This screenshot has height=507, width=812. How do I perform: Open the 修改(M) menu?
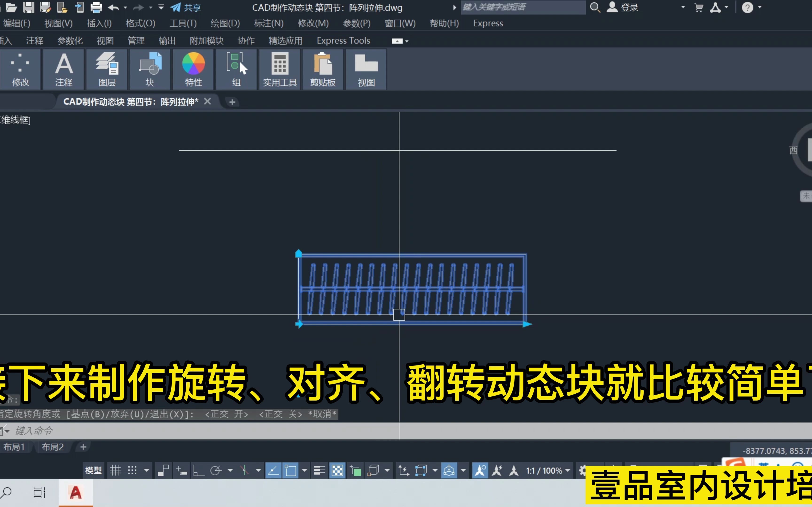312,23
